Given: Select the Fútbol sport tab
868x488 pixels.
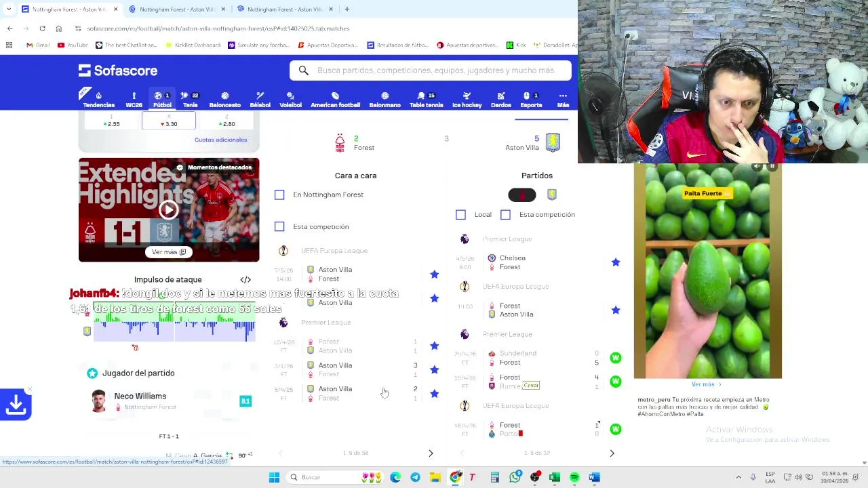Looking at the screenshot, I should click(x=162, y=100).
